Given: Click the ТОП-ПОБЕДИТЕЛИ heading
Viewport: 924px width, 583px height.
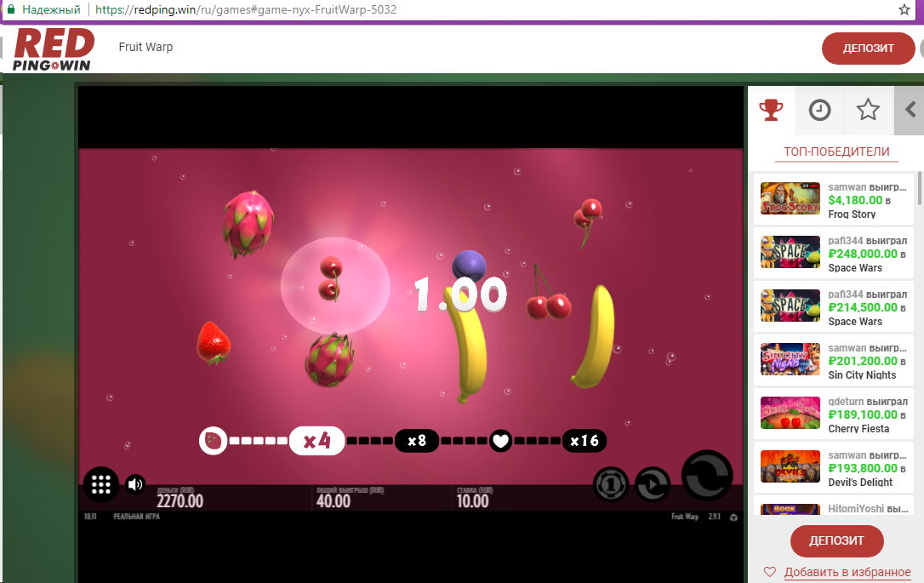Looking at the screenshot, I should click(836, 152).
